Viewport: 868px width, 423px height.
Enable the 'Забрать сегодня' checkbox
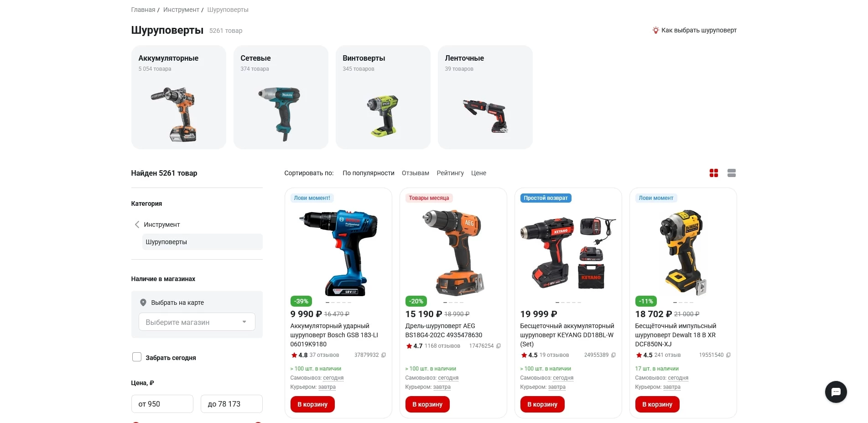click(137, 357)
